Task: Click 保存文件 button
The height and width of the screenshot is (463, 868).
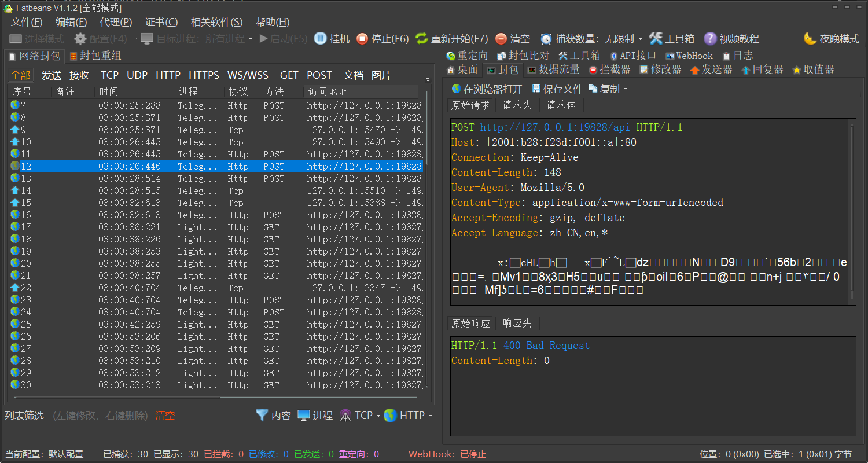Action: pos(557,89)
